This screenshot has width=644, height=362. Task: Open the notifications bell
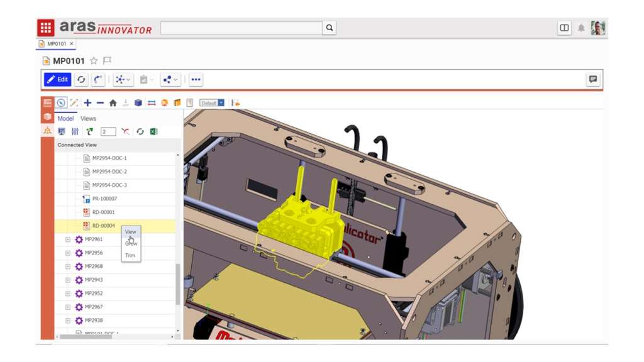click(x=581, y=28)
